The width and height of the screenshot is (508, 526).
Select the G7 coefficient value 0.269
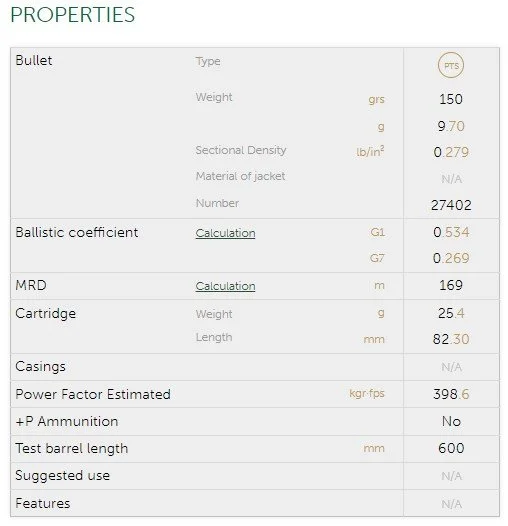tap(451, 258)
